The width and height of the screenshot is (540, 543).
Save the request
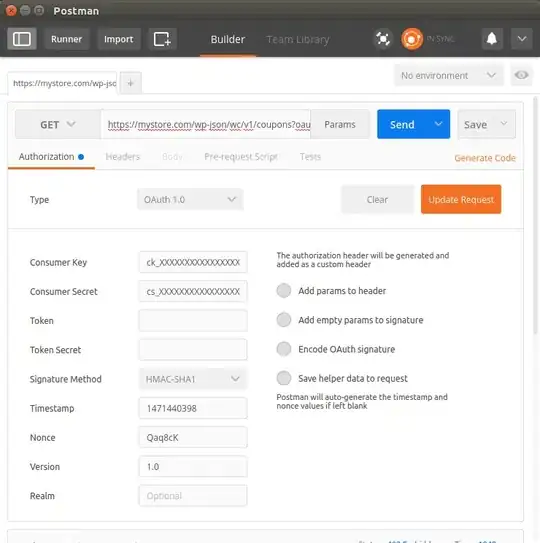click(475, 124)
